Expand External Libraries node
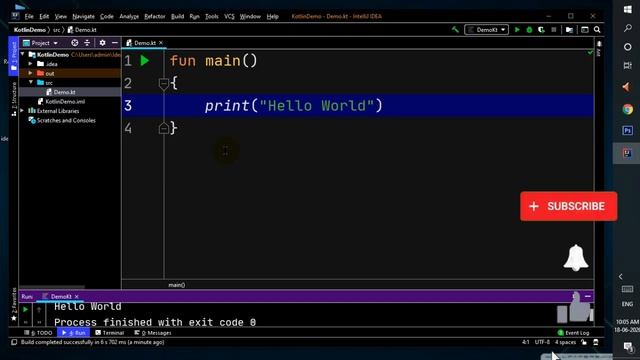 pyautogui.click(x=23, y=111)
